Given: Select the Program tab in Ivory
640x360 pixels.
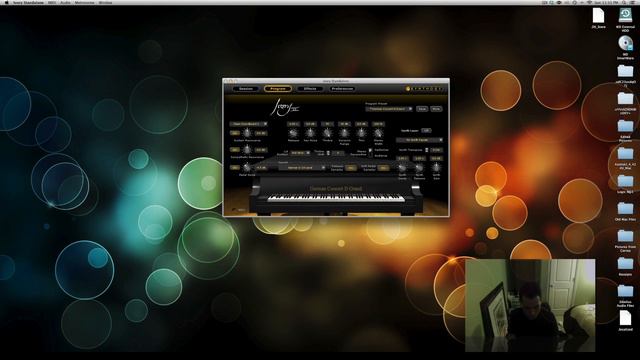Looking at the screenshot, I should coord(278,89).
